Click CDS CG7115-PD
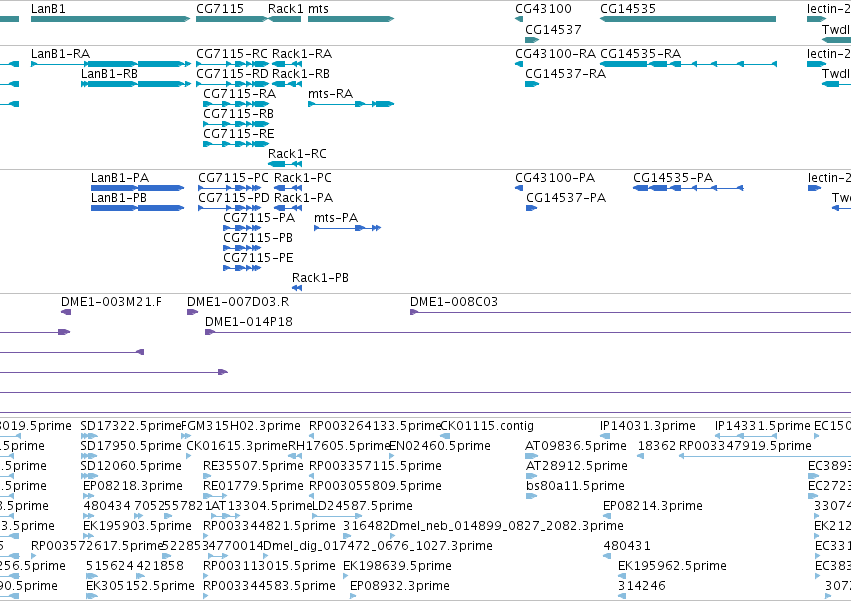Screen dimensions: 851x601 pyautogui.click(x=230, y=208)
